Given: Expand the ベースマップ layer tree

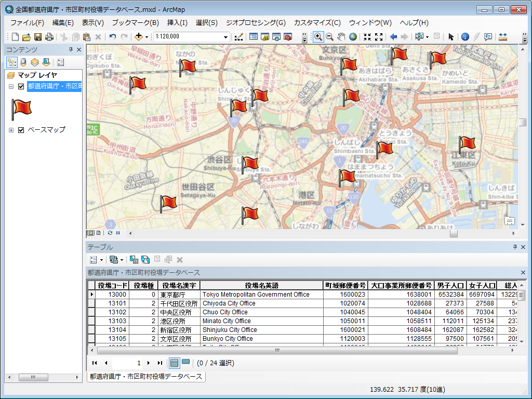Looking at the screenshot, I should (11, 130).
